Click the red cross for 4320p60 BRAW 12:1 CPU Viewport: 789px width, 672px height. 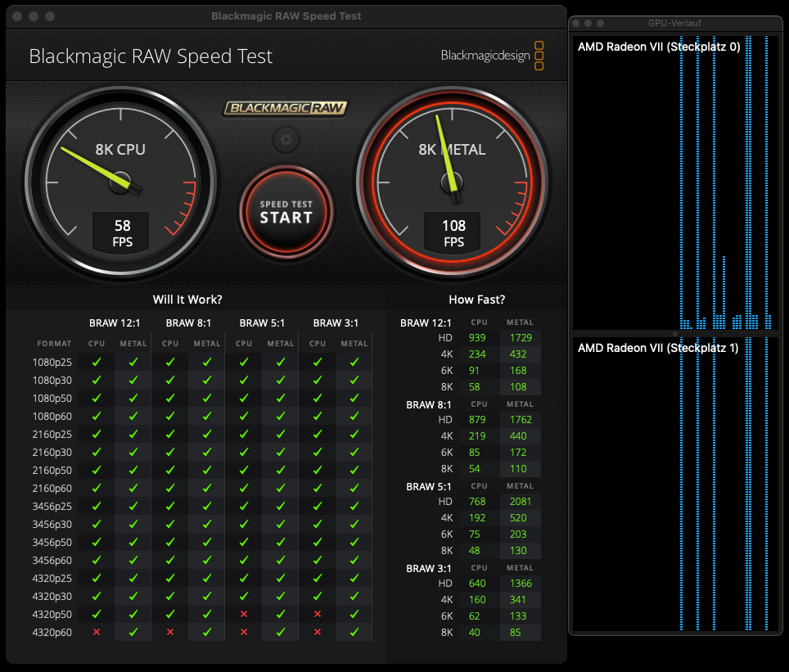tap(97, 632)
